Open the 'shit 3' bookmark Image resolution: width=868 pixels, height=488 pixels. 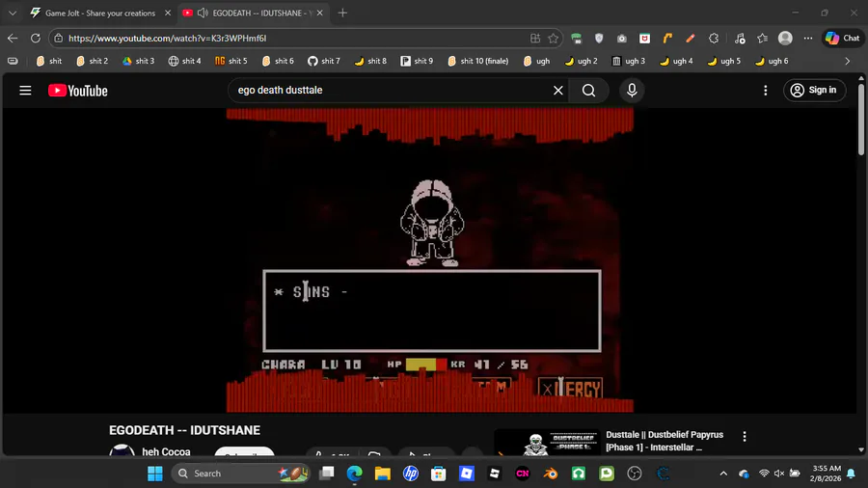click(138, 61)
